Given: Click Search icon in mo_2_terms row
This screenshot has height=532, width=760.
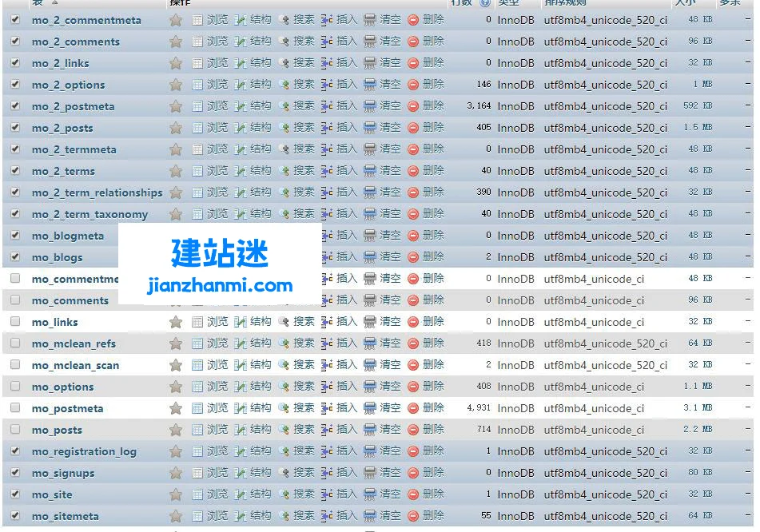Looking at the screenshot, I should 284,171.
